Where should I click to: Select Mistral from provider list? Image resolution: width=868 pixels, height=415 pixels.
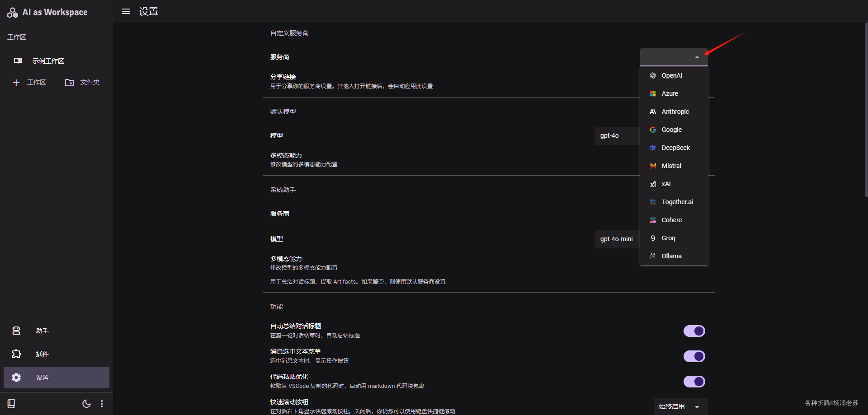click(674, 166)
